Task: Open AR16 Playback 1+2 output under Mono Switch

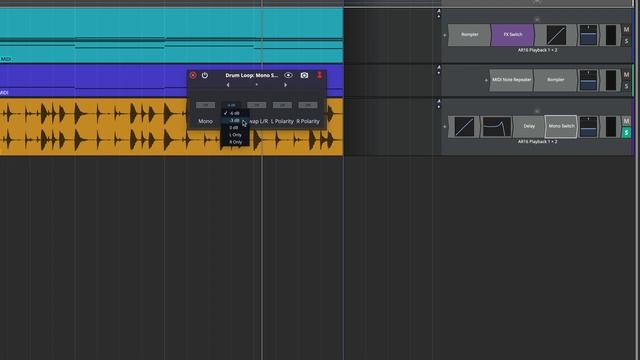Action: (x=537, y=142)
